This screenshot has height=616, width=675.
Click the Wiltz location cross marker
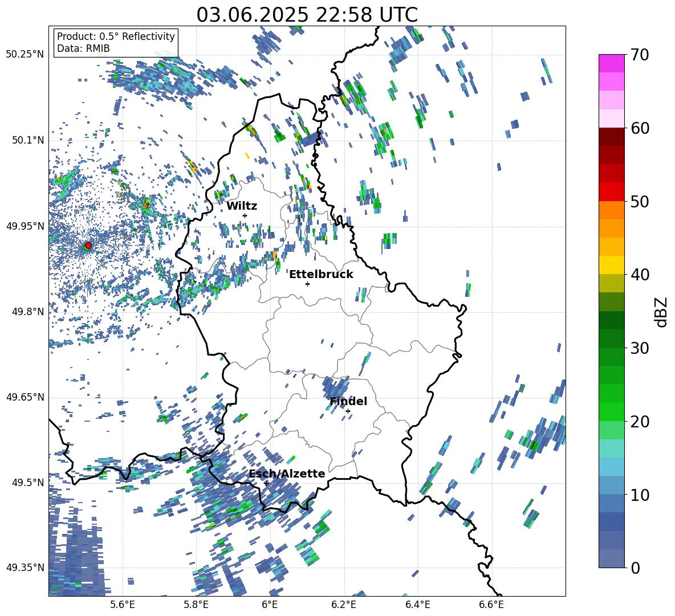[x=245, y=215]
